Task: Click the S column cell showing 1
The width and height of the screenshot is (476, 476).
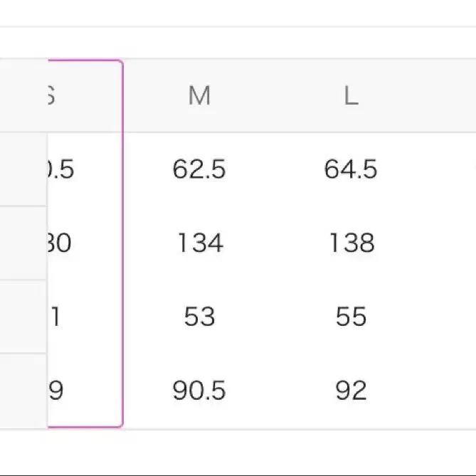Action: click(55, 317)
